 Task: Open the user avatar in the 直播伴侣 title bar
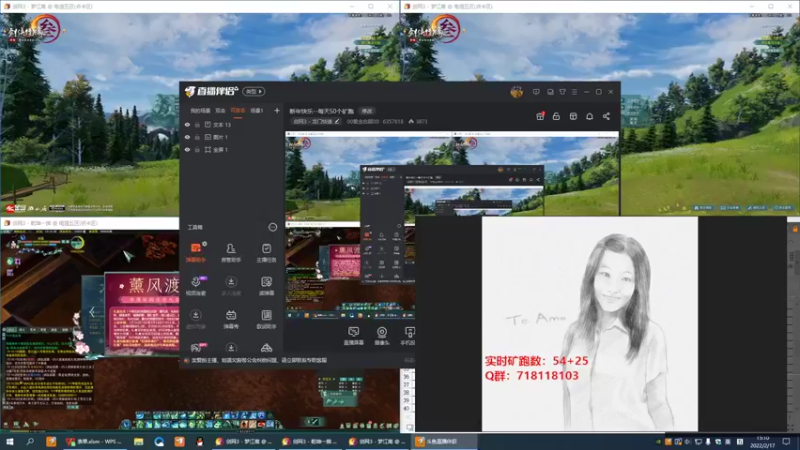516,92
